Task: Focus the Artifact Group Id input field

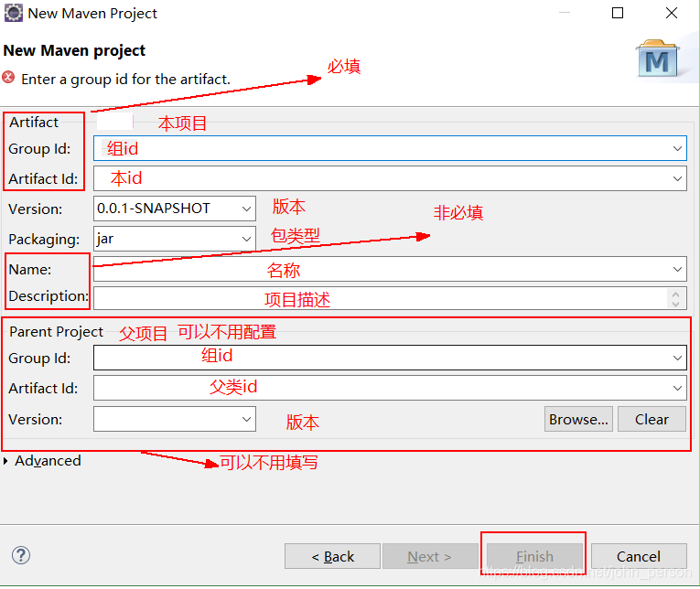Action: [x=390, y=148]
